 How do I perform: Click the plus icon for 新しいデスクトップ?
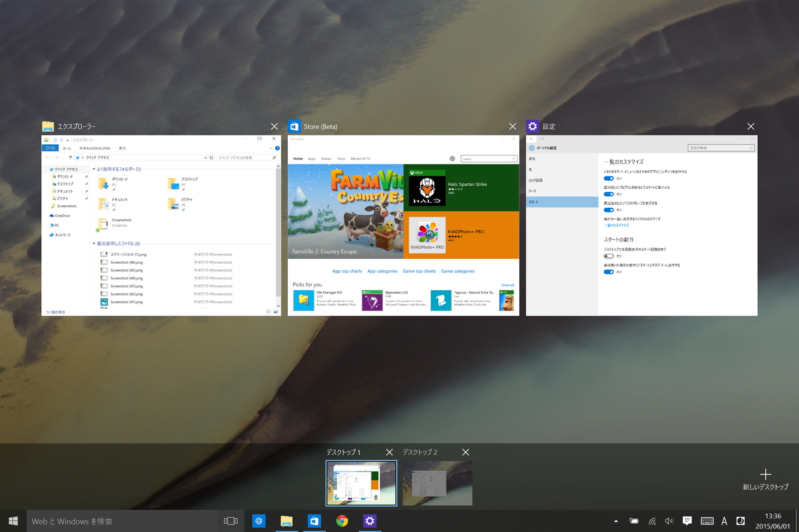point(765,474)
